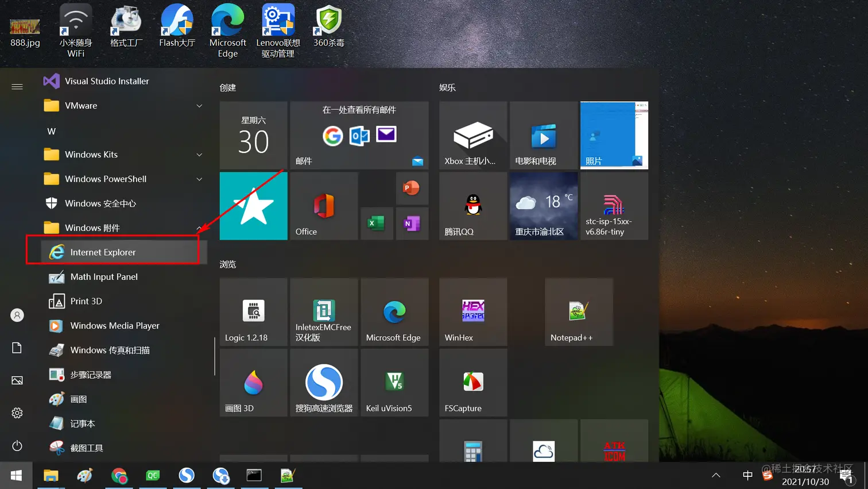
Task: Open Keil uVision5 tile
Action: [x=394, y=383]
